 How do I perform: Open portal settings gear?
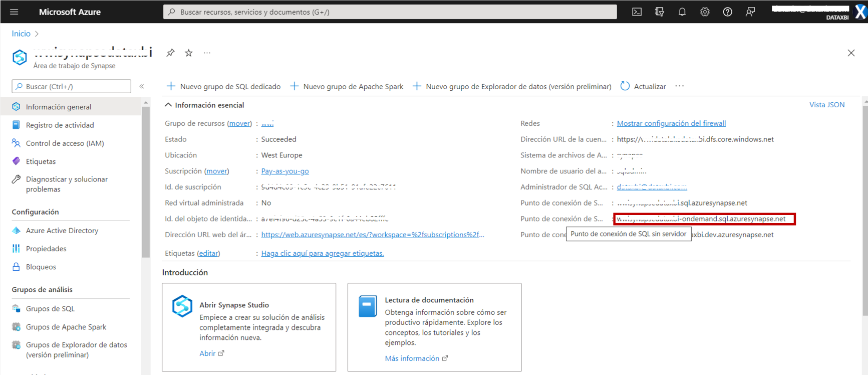705,12
